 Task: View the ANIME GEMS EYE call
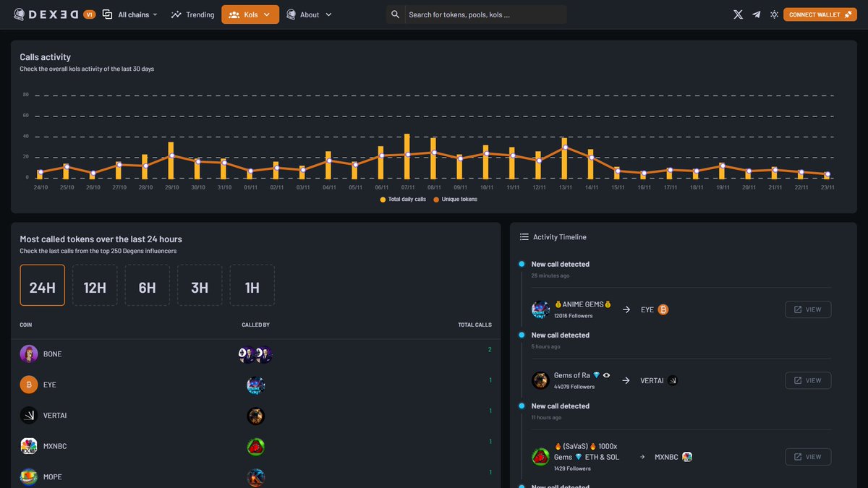tap(808, 309)
